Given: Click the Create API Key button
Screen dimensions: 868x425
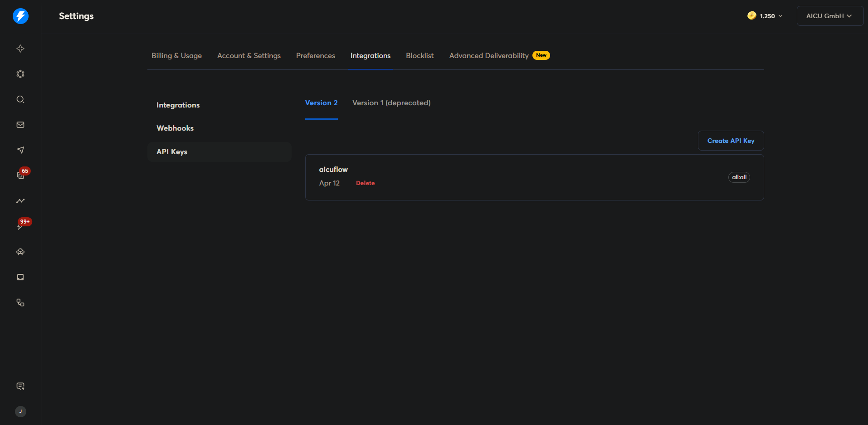Looking at the screenshot, I should pos(731,141).
